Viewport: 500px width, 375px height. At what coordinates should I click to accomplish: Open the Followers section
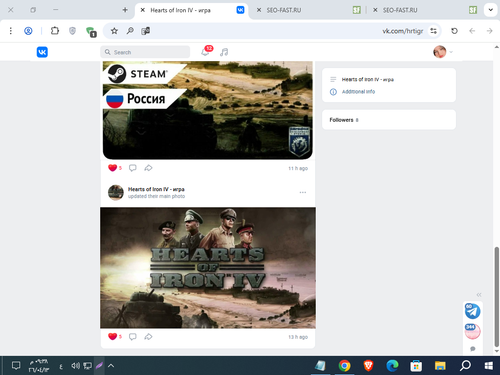389,120
